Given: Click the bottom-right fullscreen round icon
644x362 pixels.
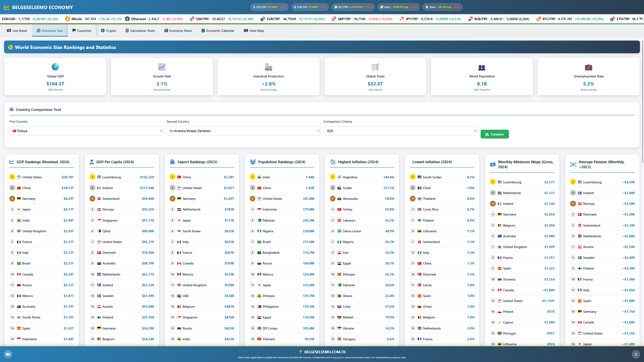Looking at the screenshot, I should pos(636,354).
